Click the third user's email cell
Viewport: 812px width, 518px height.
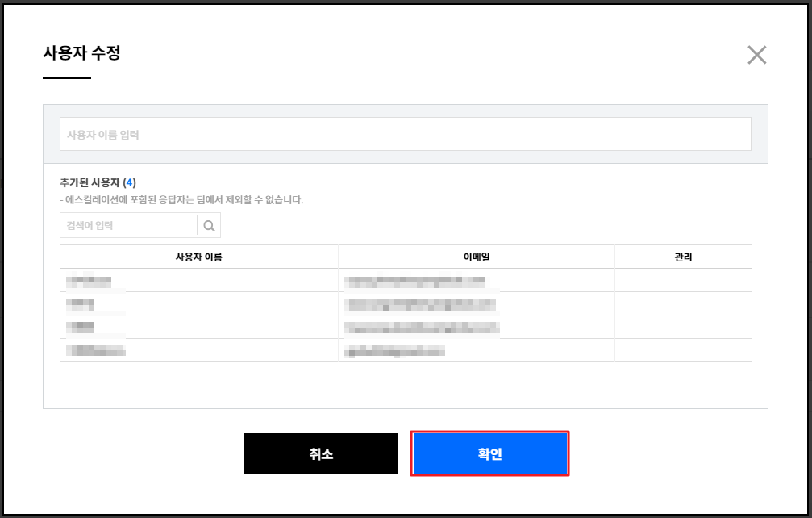(421, 328)
